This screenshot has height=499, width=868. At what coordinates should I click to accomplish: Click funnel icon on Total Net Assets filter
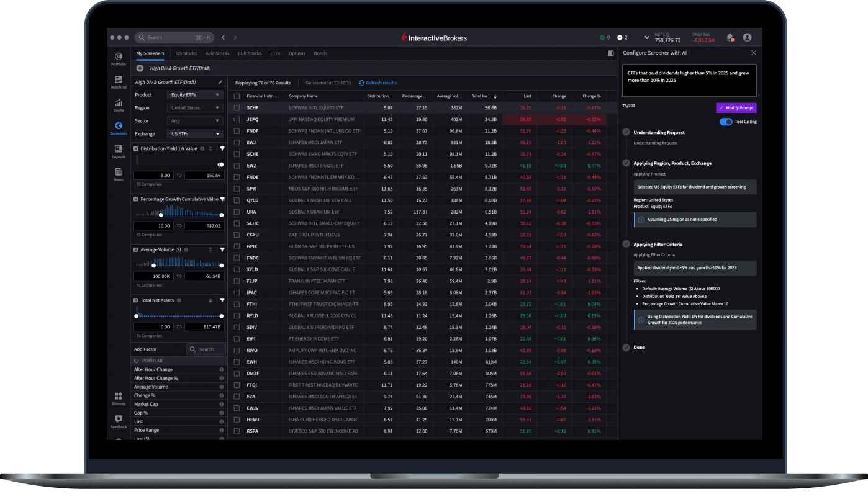pyautogui.click(x=222, y=300)
